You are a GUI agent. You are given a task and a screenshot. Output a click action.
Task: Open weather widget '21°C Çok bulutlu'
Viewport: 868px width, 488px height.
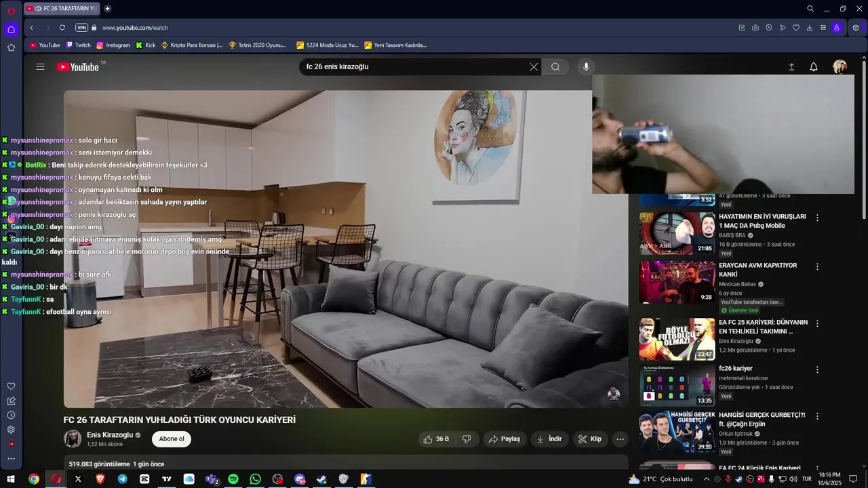[x=661, y=479]
